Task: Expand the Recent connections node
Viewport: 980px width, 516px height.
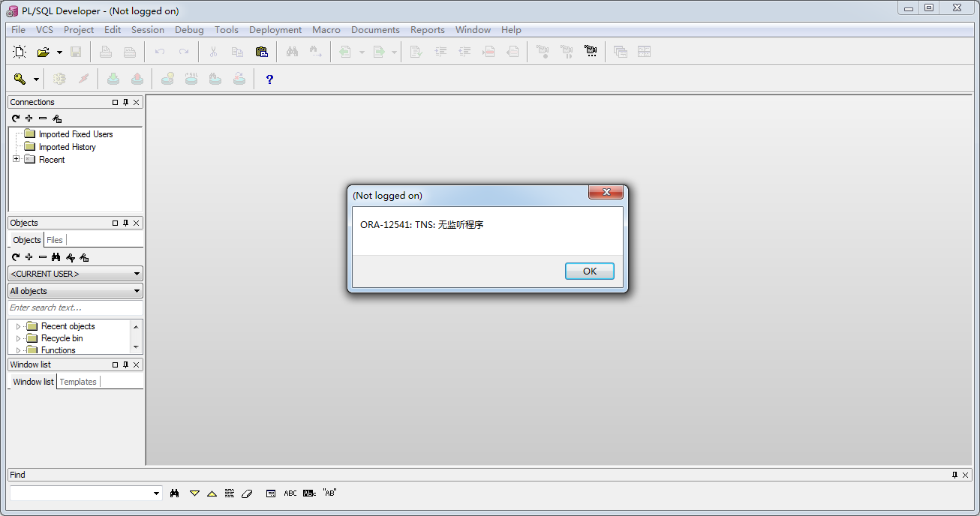Action: (x=16, y=159)
